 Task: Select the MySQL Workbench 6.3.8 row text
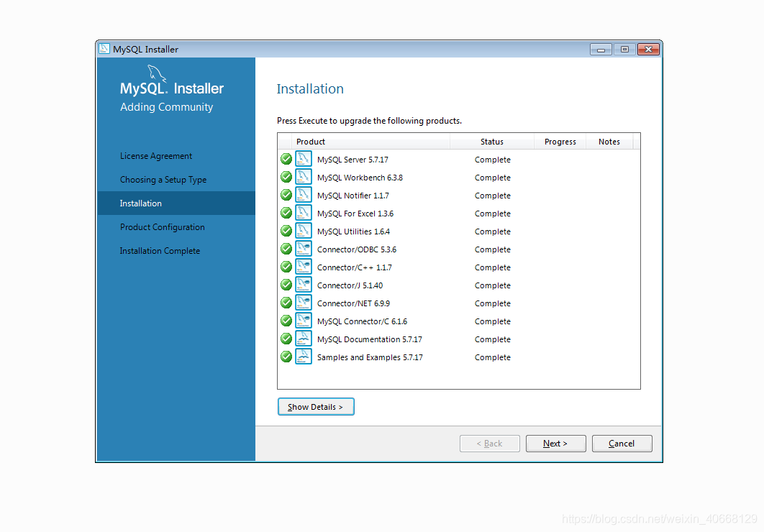(x=360, y=178)
